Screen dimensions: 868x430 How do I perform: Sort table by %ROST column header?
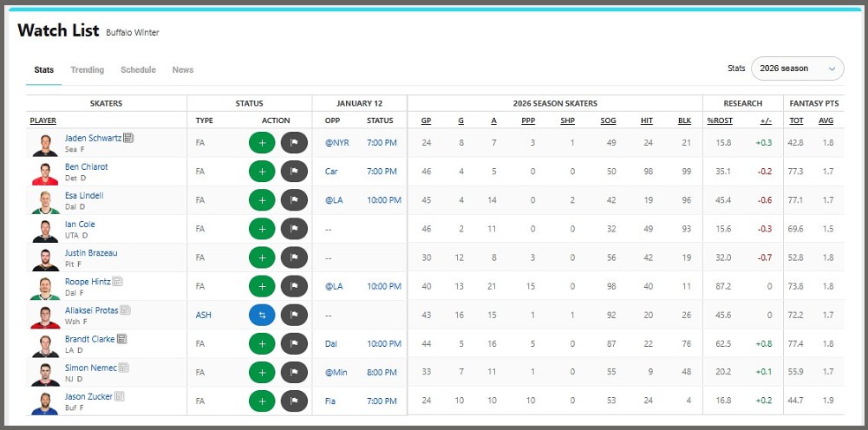720,121
